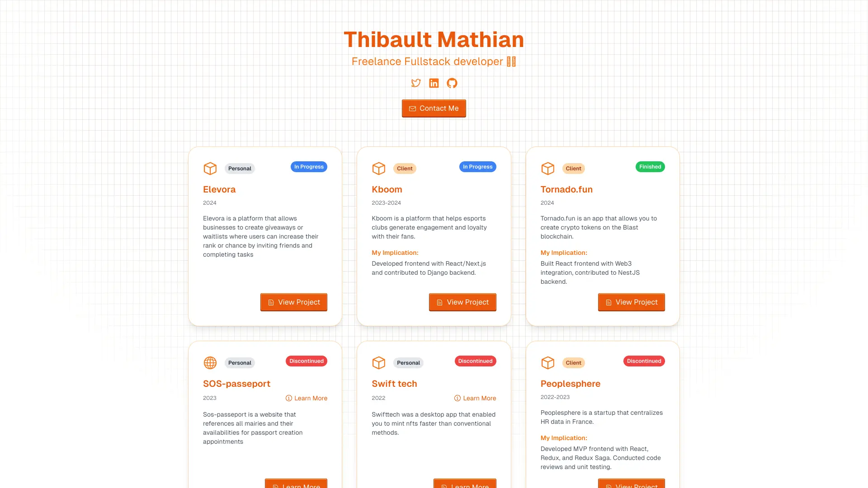Click the Peoplesphere box icon
Image resolution: width=868 pixels, height=488 pixels.
[547, 362]
